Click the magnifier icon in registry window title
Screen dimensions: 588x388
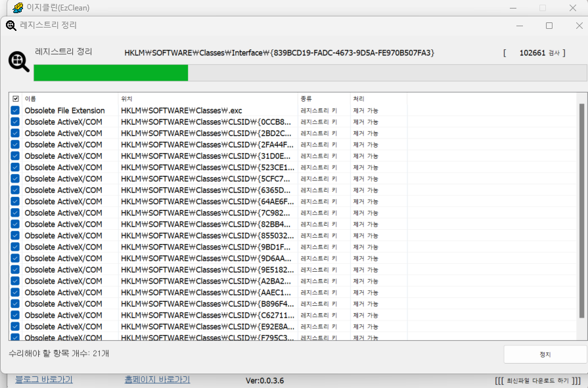(11, 26)
